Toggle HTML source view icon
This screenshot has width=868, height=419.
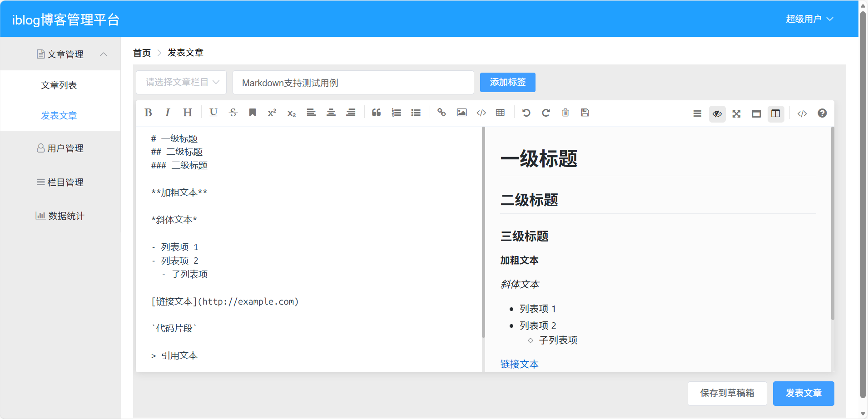click(x=802, y=113)
